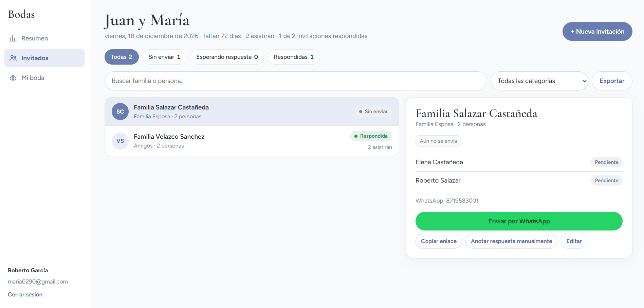This screenshot has height=308, width=644.
Task: Go to Mi boda in sidebar
Action: pyautogui.click(x=44, y=78)
